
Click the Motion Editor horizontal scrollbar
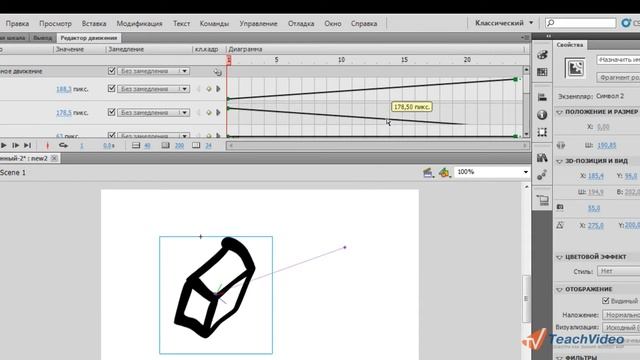(x=378, y=145)
